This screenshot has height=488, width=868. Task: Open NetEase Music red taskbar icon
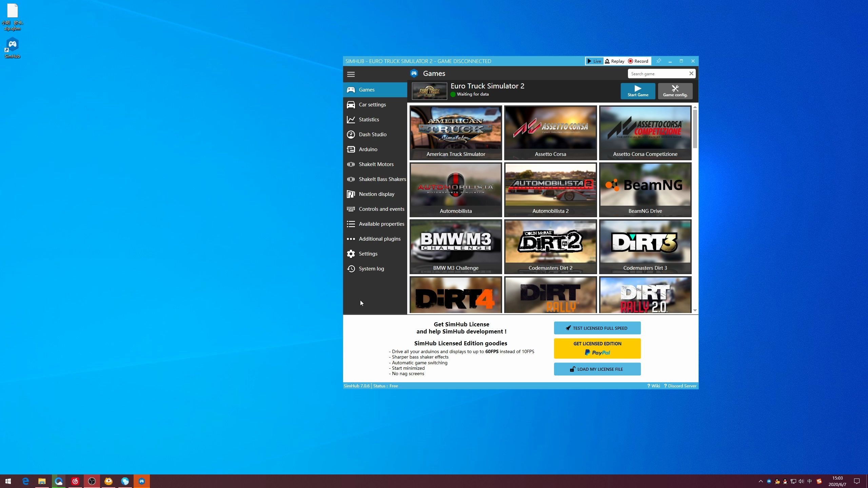[75, 481]
